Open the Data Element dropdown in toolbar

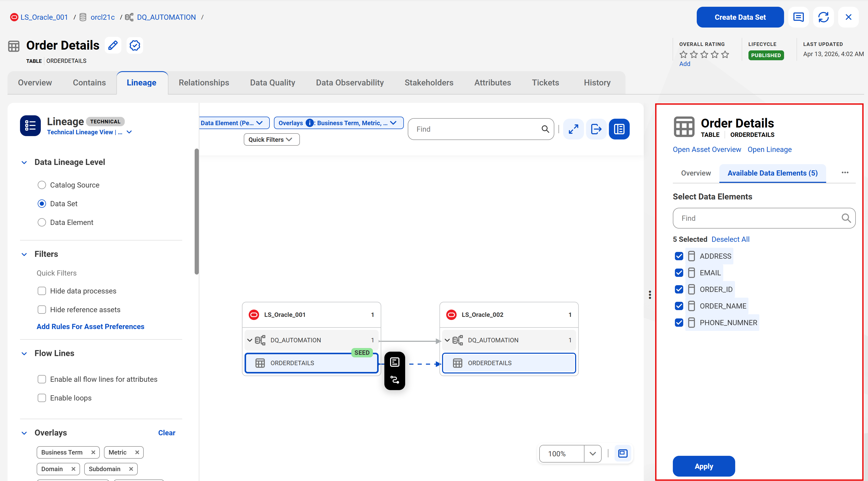tap(234, 123)
